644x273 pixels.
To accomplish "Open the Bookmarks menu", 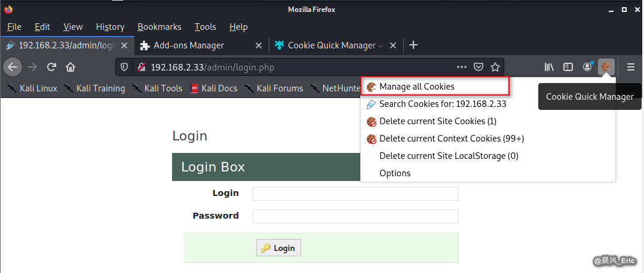I will pos(160,27).
